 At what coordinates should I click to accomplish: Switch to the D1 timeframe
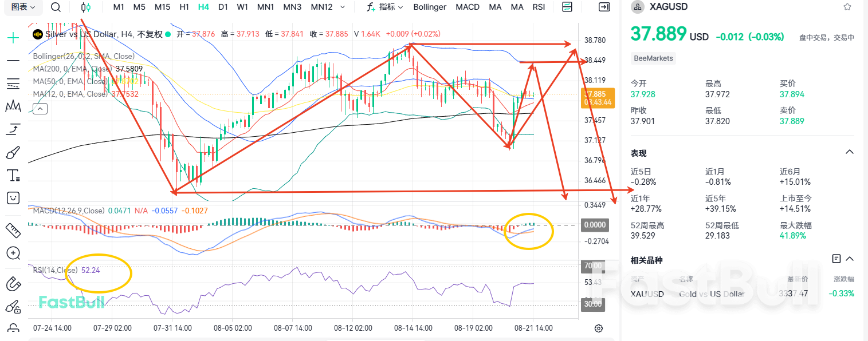(223, 7)
